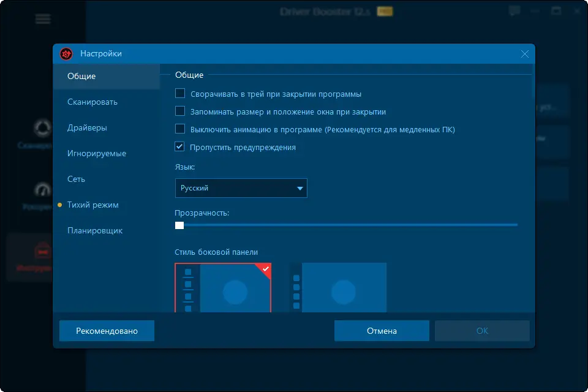Switch to the Сканировать settings tab

[x=92, y=102]
